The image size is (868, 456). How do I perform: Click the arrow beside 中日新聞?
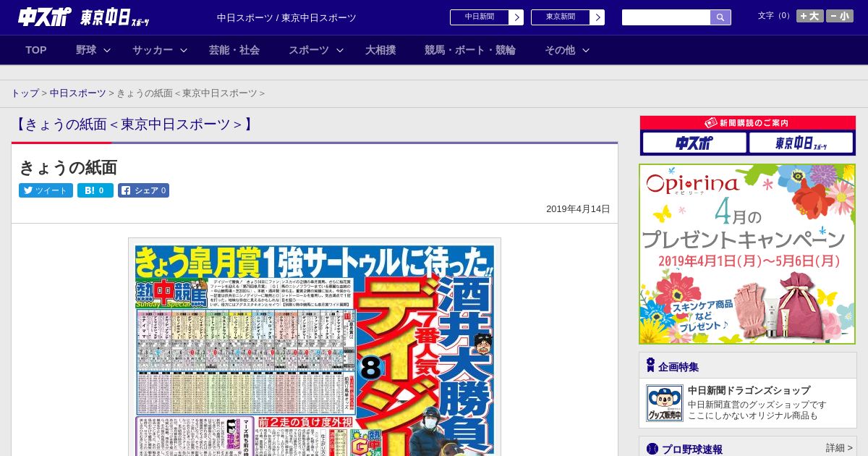coord(516,17)
